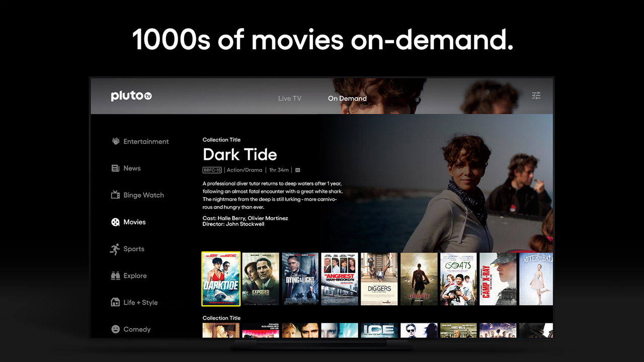Switch to the Live TV tab
This screenshot has height=362, width=644.
tap(290, 99)
